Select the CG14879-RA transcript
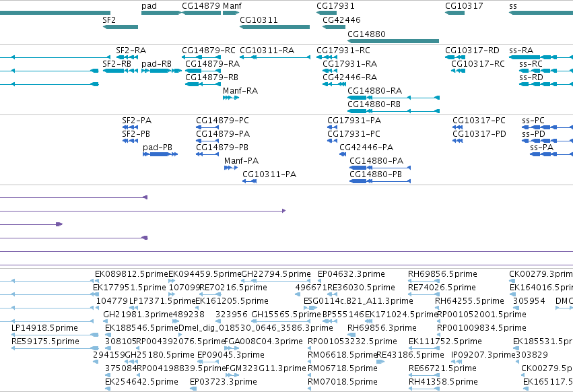The height and width of the screenshot is (392, 573). 203,71
